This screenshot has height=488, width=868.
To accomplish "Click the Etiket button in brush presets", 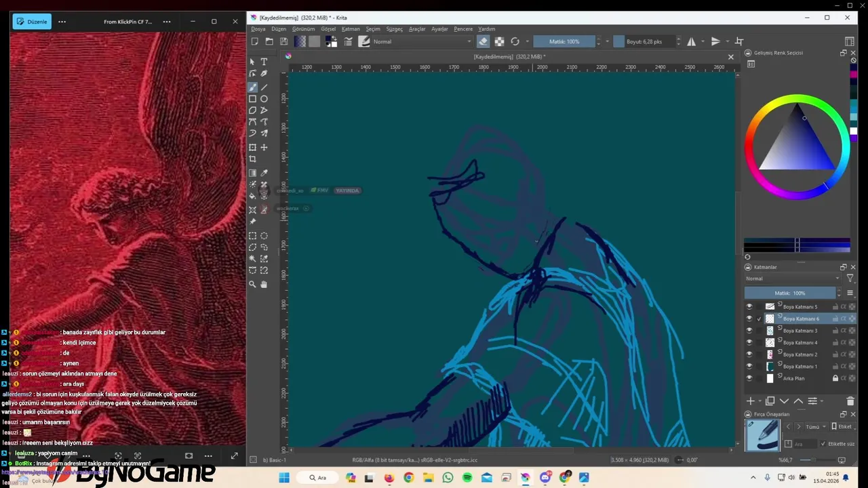I will coord(842,427).
